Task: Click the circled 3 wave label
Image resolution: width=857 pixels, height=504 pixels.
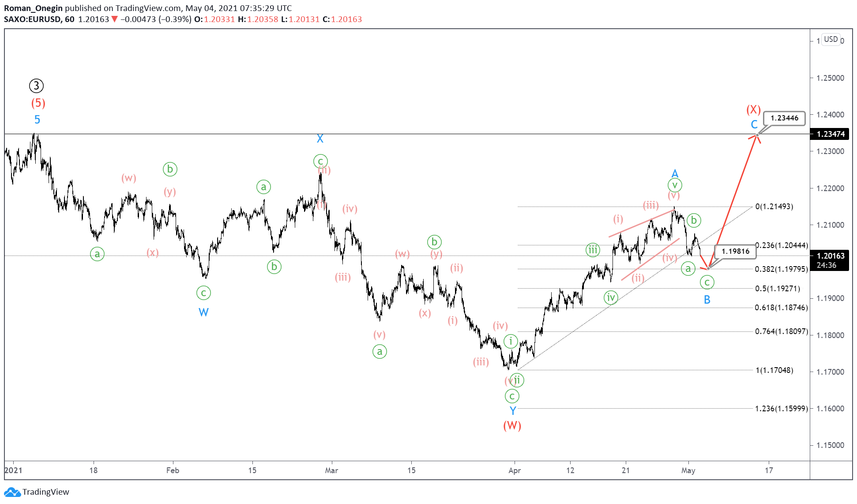Action: [37, 86]
